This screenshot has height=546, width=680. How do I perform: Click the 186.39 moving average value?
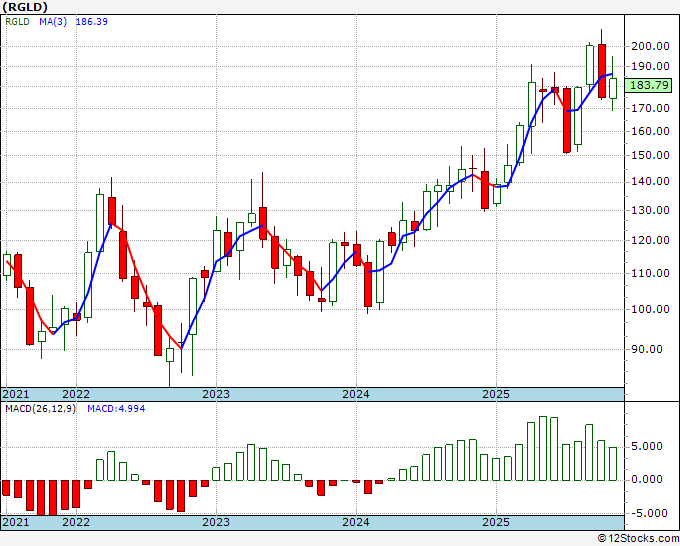click(92, 21)
